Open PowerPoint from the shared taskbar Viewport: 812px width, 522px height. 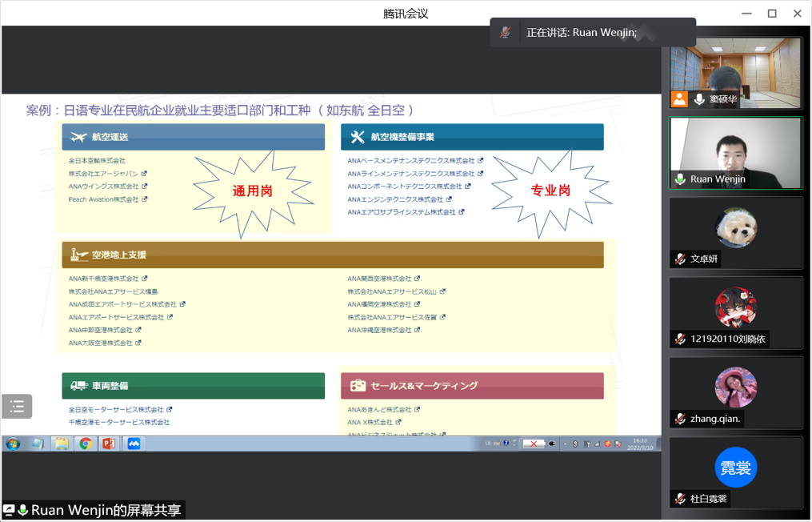pos(109,444)
